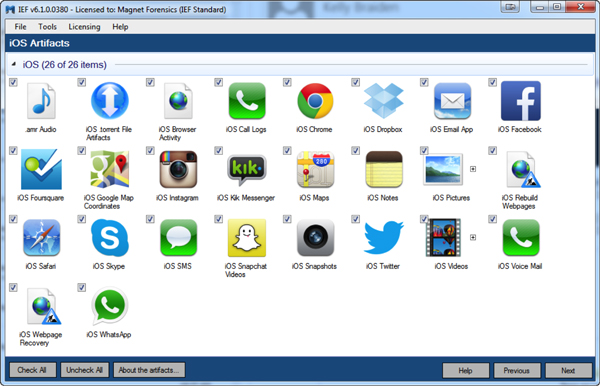Select the iOS Kik Messenger icon
This screenshot has width=600, height=386.
tap(247, 169)
